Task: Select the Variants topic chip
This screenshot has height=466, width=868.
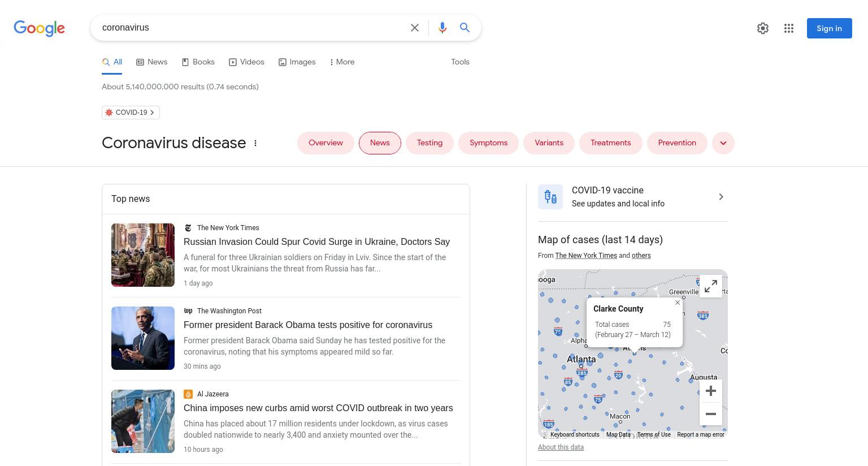Action: 549,143
